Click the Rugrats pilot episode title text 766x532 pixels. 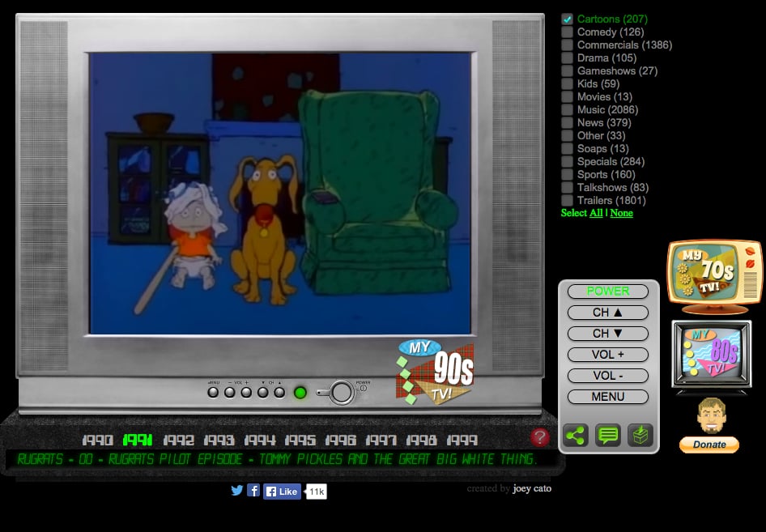(x=277, y=459)
